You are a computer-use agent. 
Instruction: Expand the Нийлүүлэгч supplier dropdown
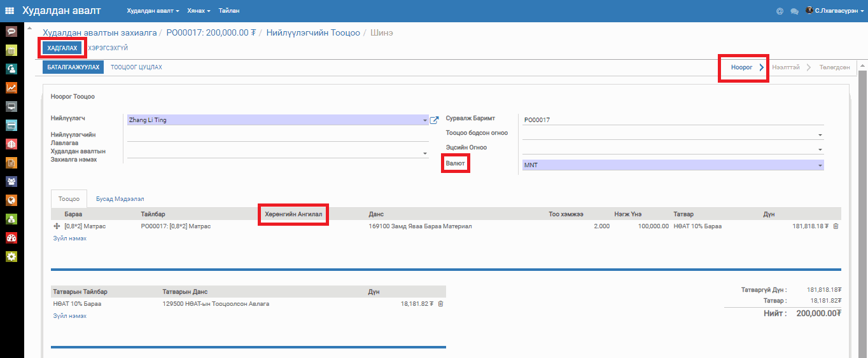tap(424, 120)
